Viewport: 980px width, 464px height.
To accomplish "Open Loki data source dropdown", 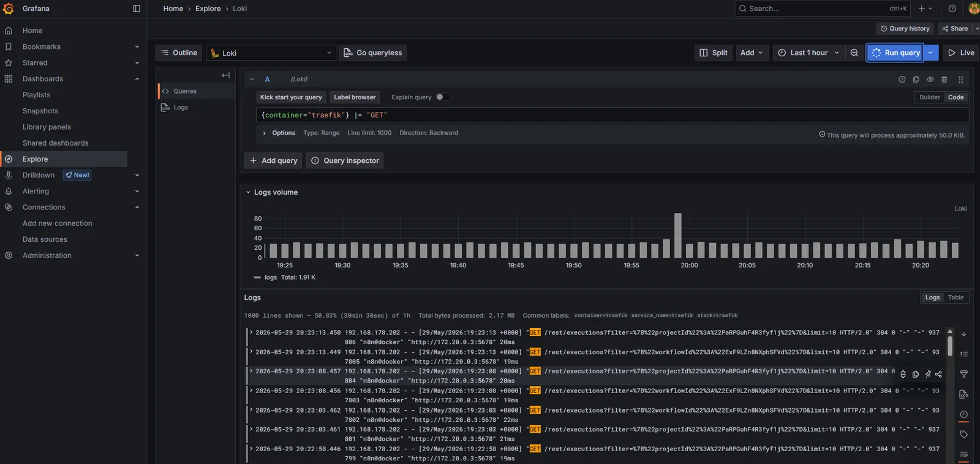I will coord(271,53).
